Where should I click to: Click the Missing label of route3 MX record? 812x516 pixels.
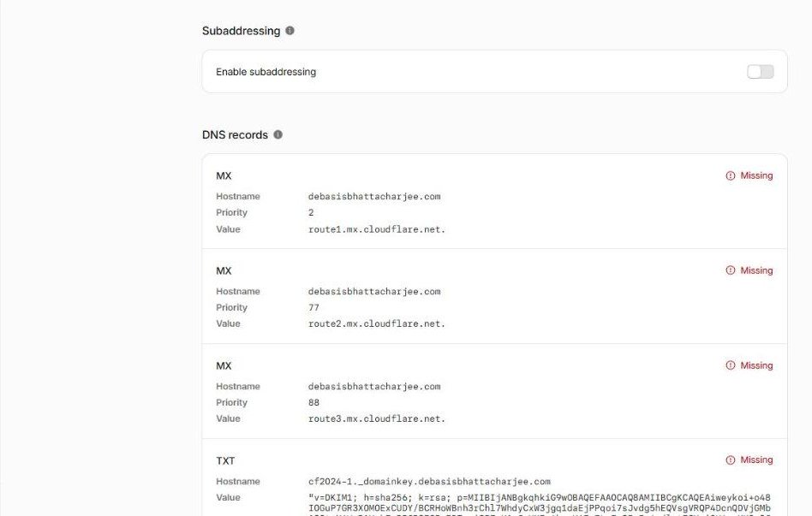click(x=756, y=365)
